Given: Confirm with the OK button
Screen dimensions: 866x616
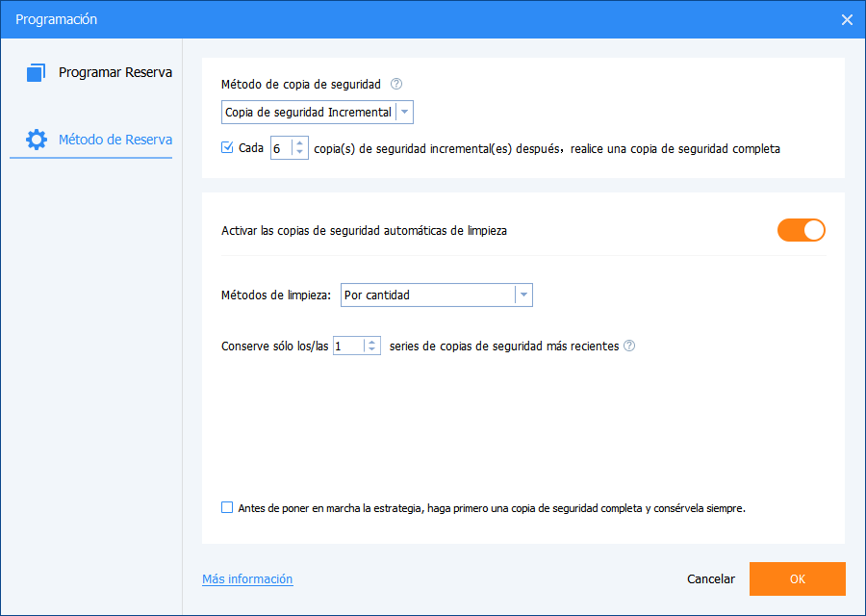Looking at the screenshot, I should point(797,579).
